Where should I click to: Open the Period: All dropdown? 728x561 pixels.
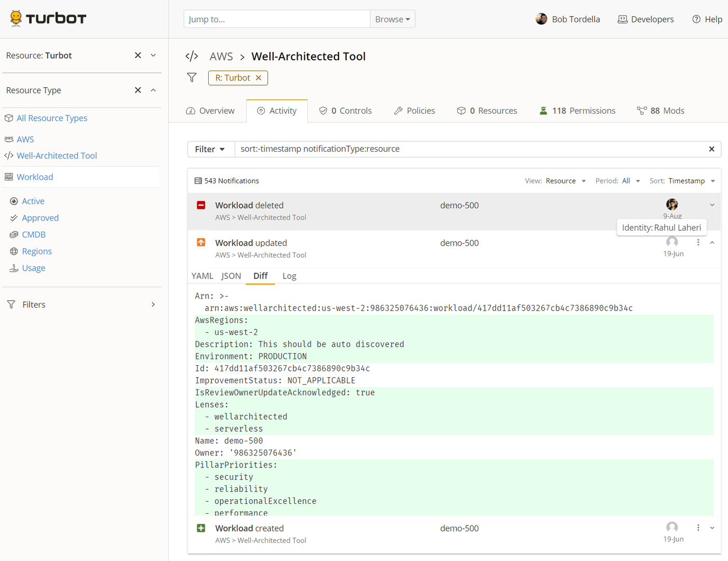coord(618,181)
